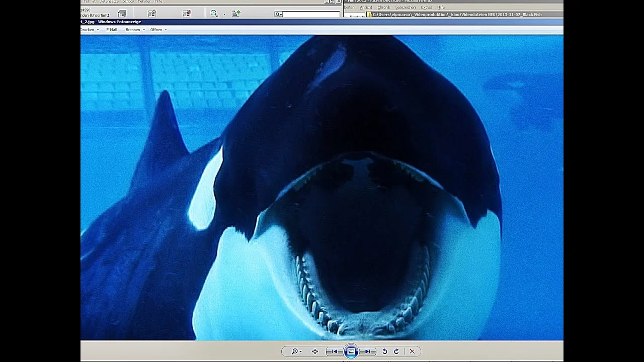
Task: Delete the photo with red X
Action: (412, 351)
